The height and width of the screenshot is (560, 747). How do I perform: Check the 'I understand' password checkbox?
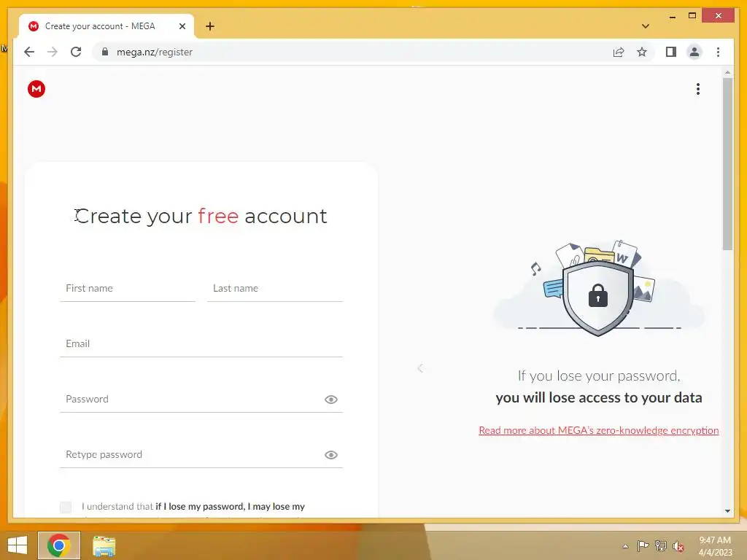(66, 507)
